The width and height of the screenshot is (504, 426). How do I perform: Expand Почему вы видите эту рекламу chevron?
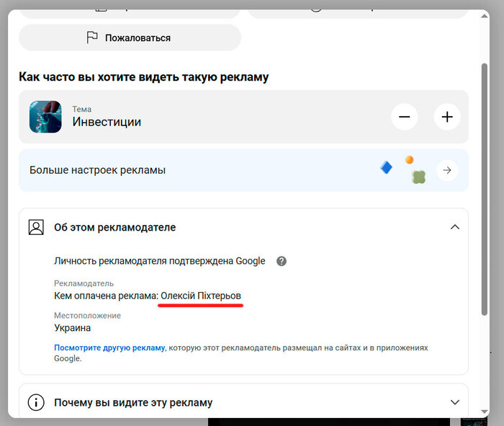454,402
